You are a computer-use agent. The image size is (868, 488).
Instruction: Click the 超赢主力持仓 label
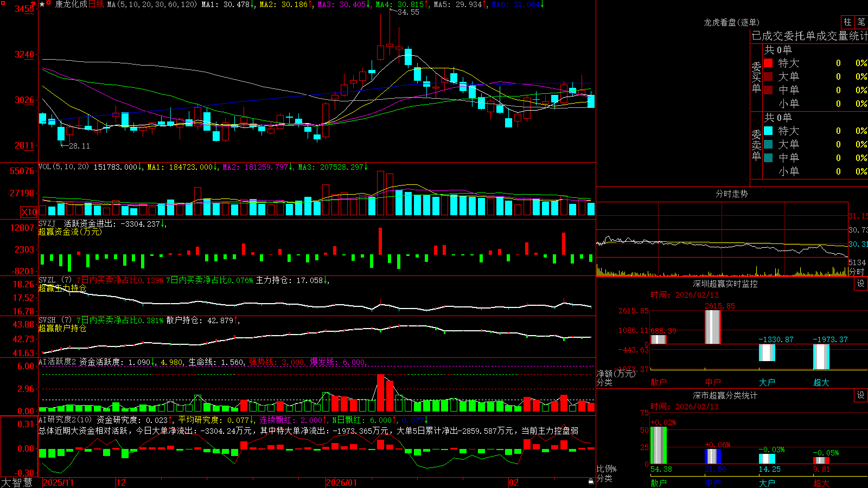[62, 288]
